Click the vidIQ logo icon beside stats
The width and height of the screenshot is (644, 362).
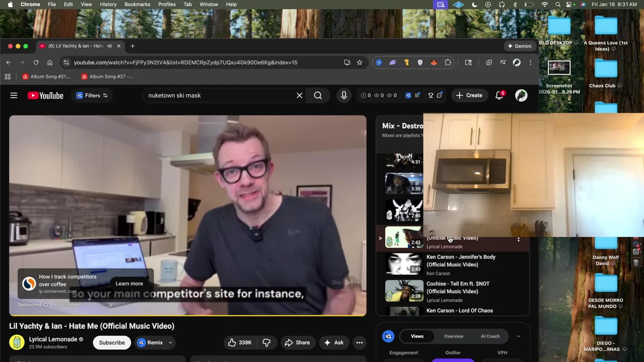[408, 96]
